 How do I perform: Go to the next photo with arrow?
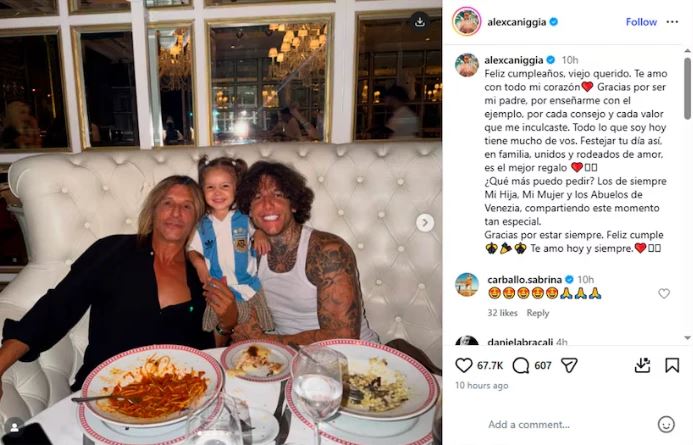click(425, 223)
